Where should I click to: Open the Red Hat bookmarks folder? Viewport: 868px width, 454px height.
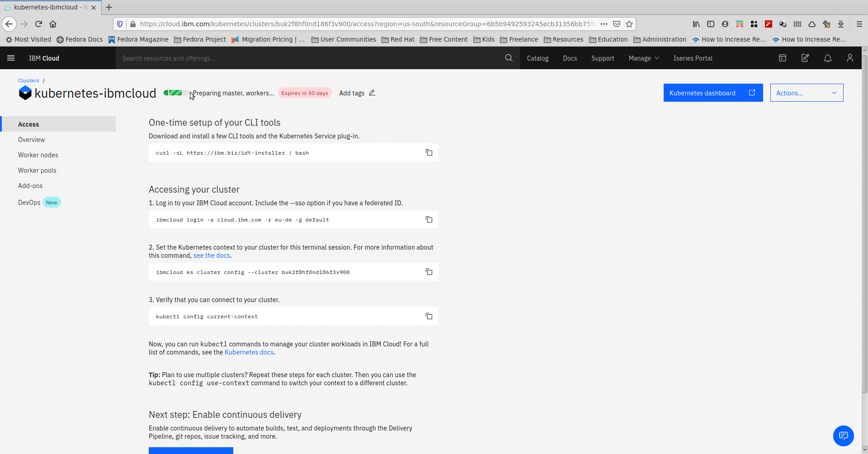coord(398,39)
